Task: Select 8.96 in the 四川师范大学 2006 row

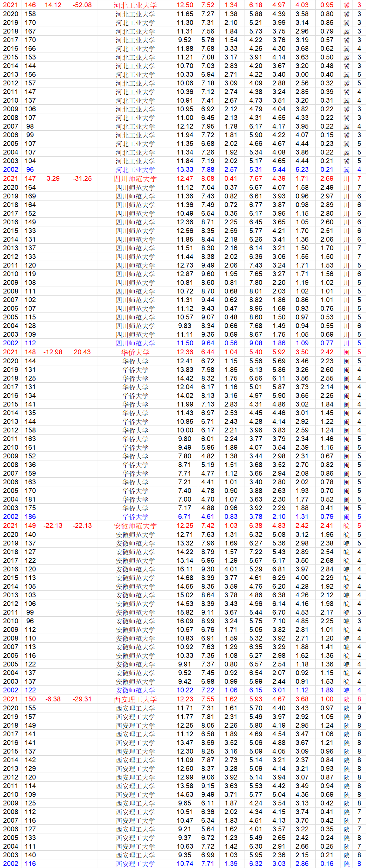Action: tap(256, 309)
